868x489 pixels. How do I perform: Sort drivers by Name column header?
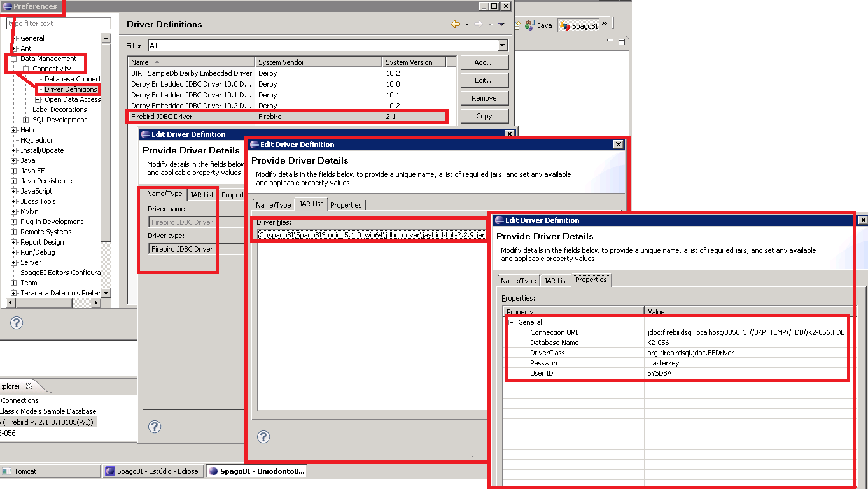pyautogui.click(x=191, y=62)
